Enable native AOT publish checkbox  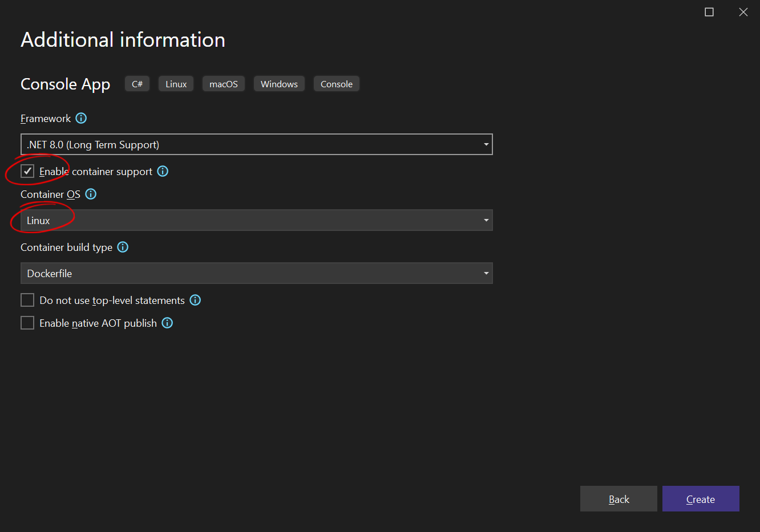(x=27, y=323)
